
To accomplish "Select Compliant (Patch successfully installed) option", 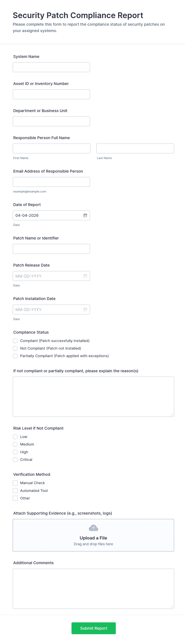I will coord(15,341).
